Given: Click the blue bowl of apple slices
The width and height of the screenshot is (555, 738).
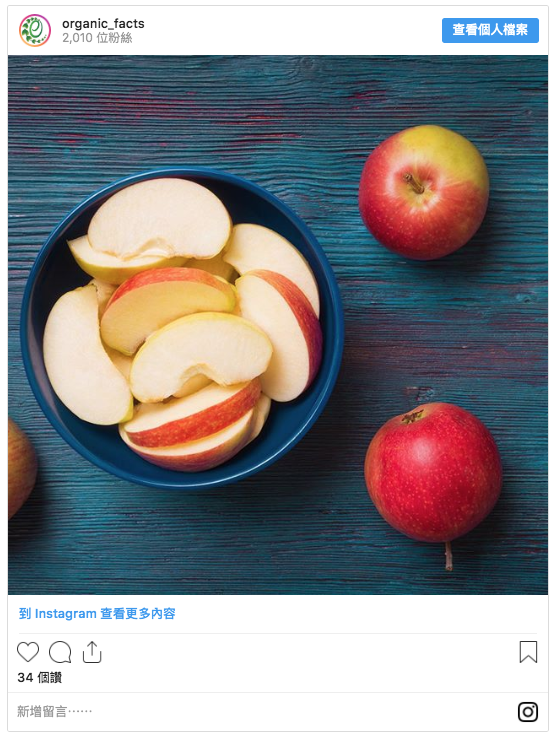Looking at the screenshot, I should 182,328.
